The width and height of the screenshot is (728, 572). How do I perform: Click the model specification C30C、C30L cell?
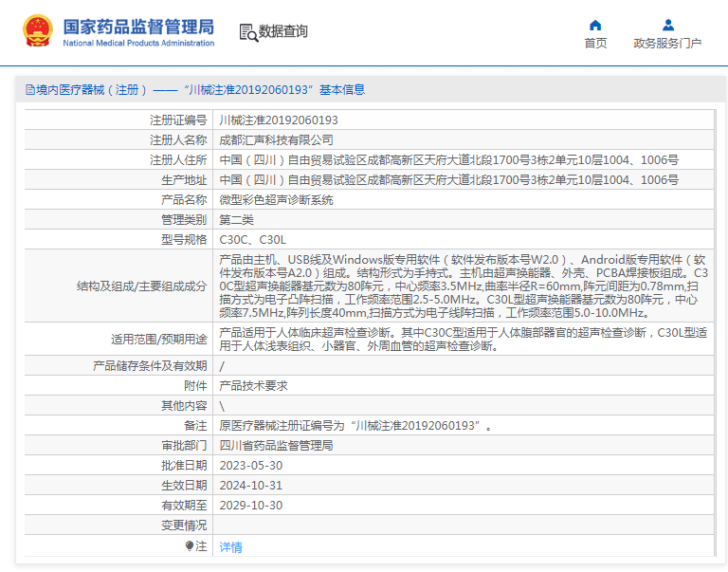[252, 240]
